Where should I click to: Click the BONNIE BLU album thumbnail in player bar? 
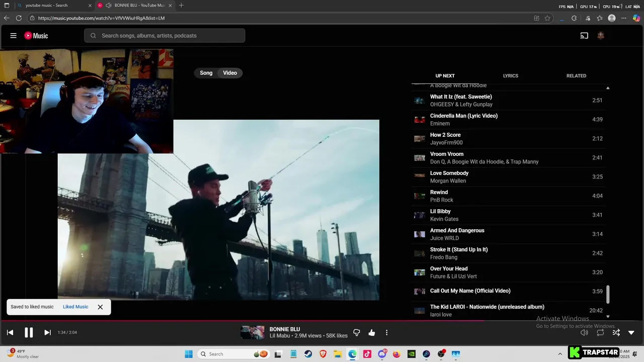click(252, 332)
